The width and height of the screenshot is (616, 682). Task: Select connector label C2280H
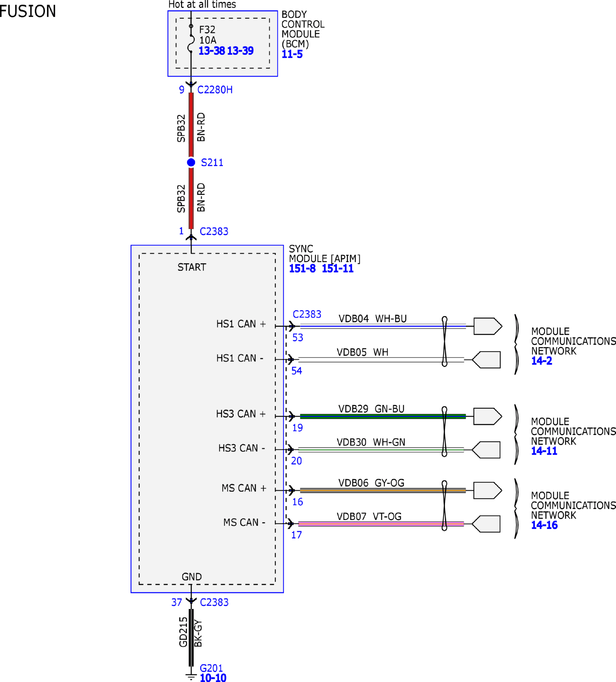coord(215,90)
